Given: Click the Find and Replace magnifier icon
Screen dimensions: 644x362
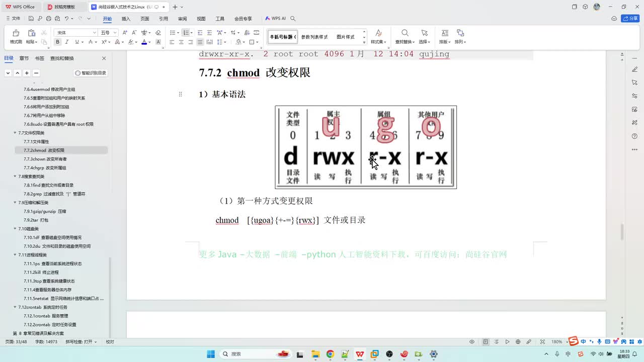Looking at the screenshot, I should click(405, 33).
